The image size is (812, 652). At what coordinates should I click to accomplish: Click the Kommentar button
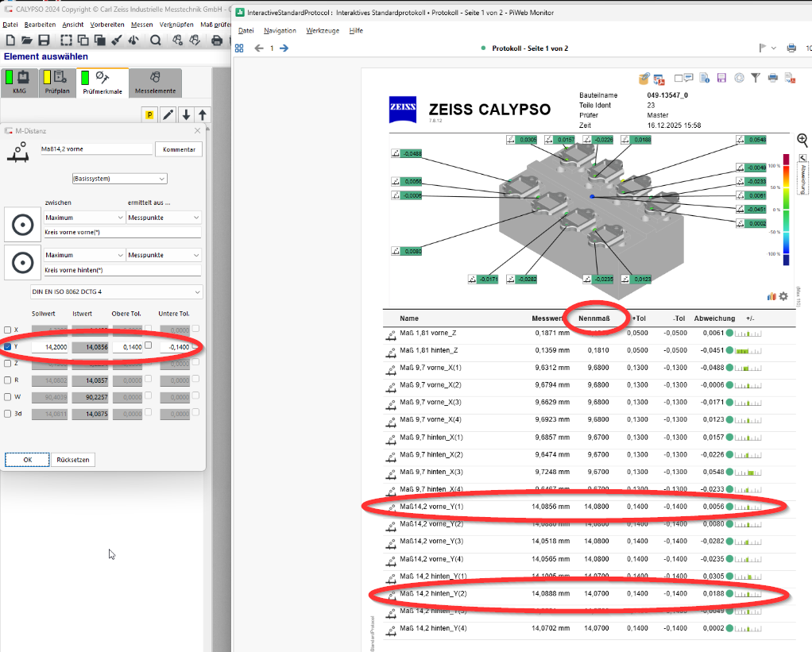pyautogui.click(x=179, y=149)
